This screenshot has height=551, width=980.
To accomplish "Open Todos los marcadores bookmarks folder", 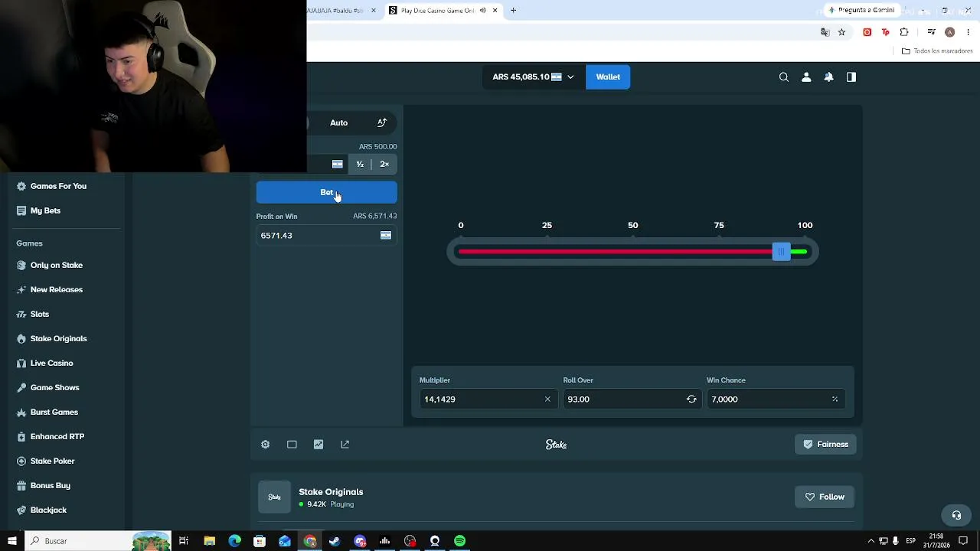I will (937, 51).
